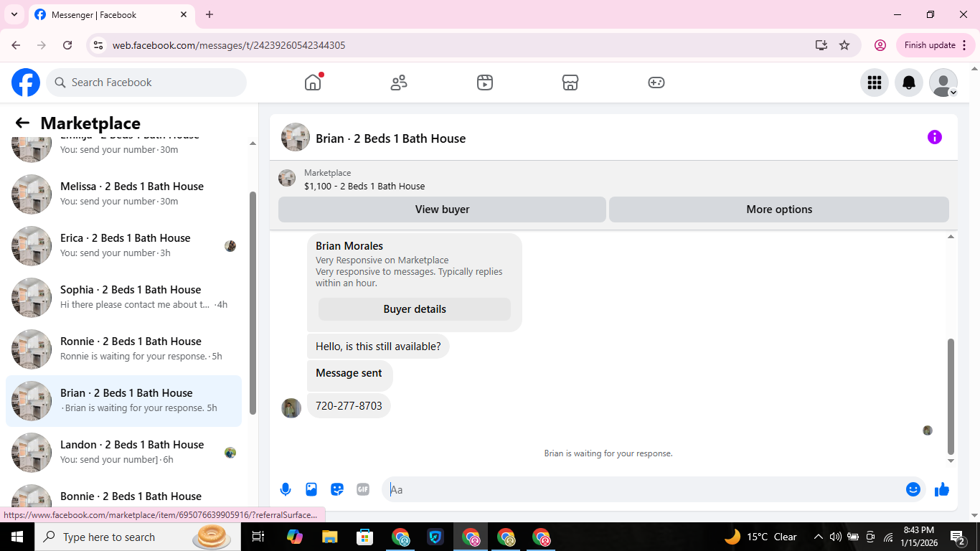
Task: Bookmark this page with the star
Action: [x=844, y=45]
